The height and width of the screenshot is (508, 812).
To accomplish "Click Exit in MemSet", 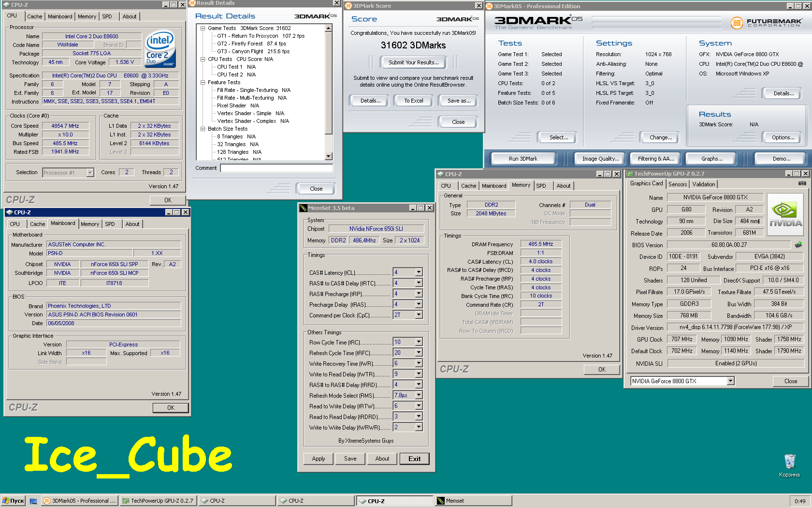I will point(414,459).
